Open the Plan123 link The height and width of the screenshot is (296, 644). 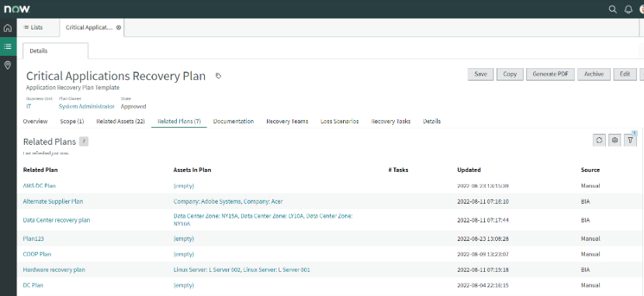33,239
